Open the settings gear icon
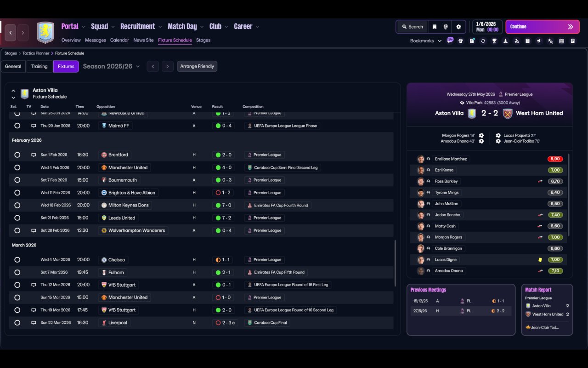Image resolution: width=588 pixels, height=368 pixels. pos(458,27)
